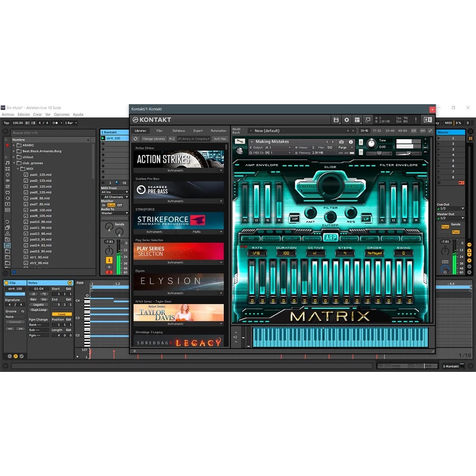Open the Audio To Master dropdown
This screenshot has height=476, width=476.
114,213
